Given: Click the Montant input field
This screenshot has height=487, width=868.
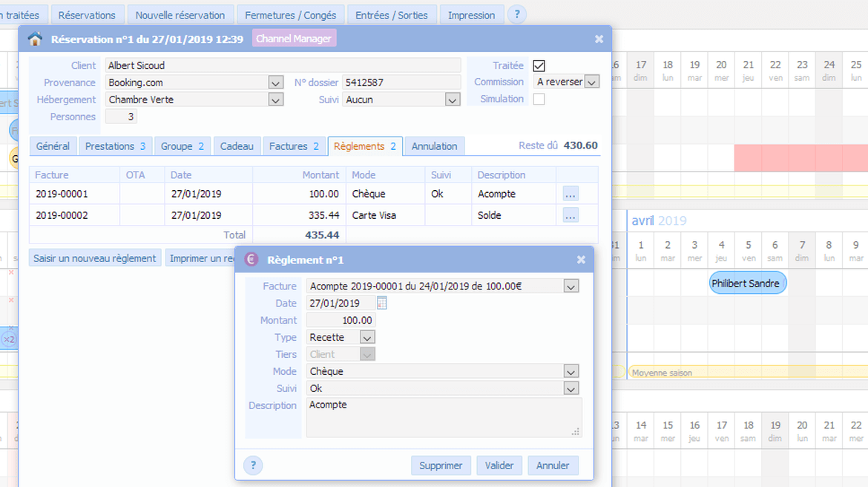Looking at the screenshot, I should coord(341,321).
